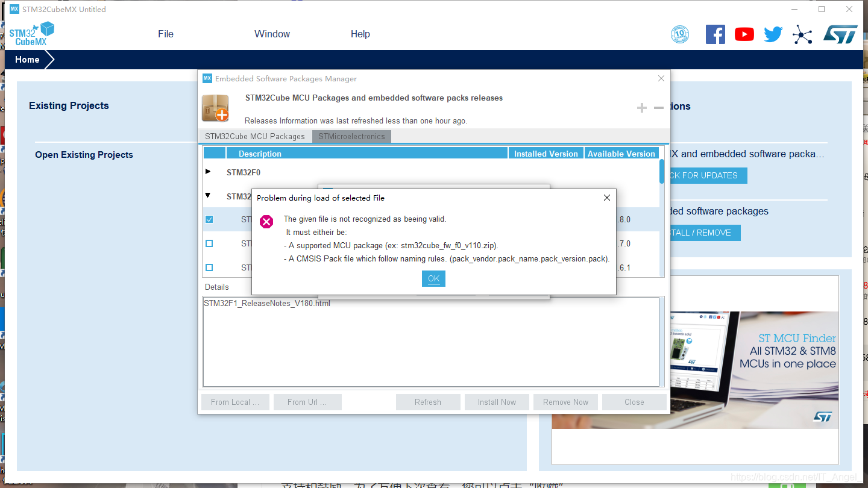Click the Remove Now button
868x488 pixels.
pos(565,402)
